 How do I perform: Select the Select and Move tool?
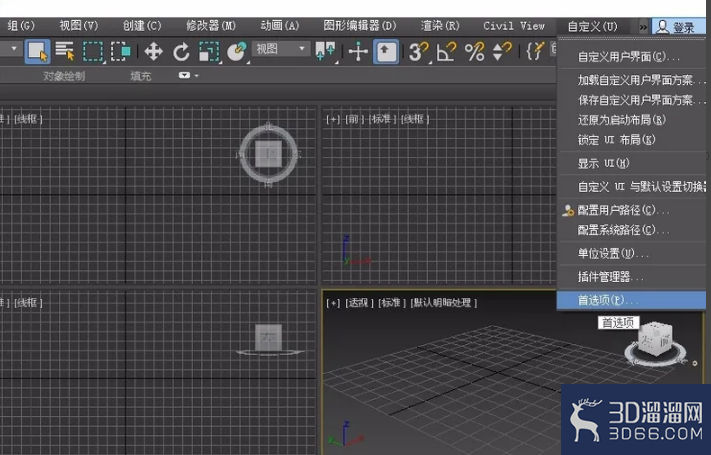(154, 51)
